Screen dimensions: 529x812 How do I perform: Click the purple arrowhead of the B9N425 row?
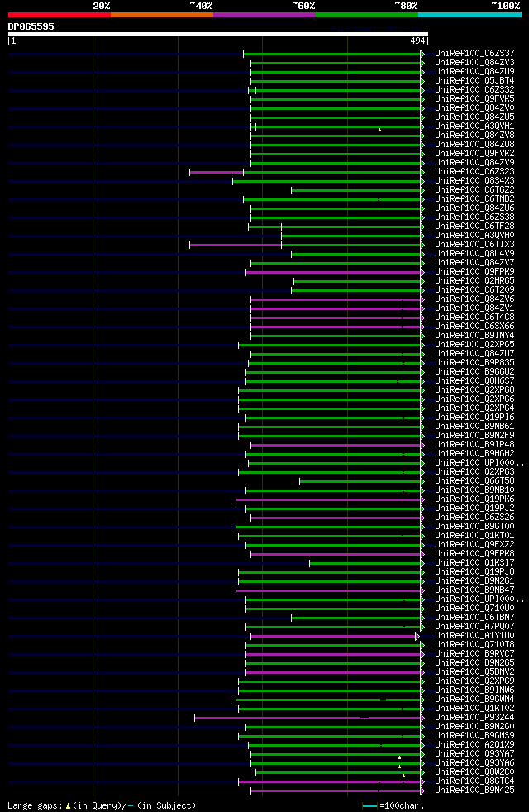coord(422,791)
